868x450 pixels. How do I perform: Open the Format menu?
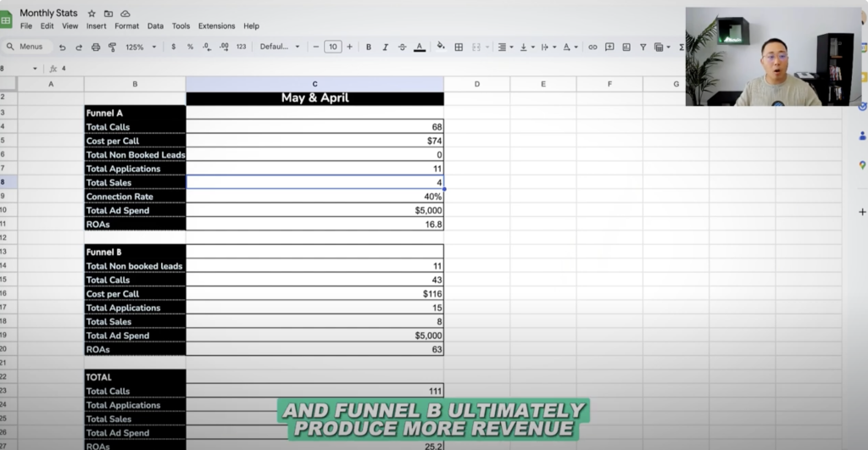coord(126,26)
